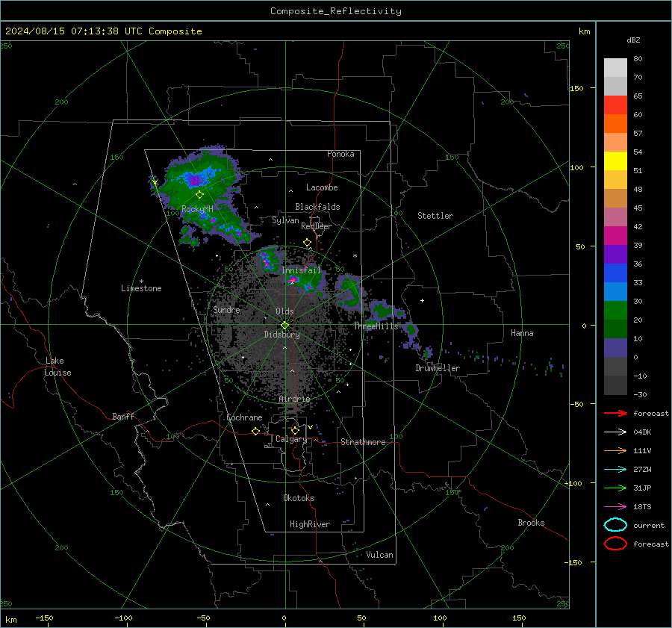
Task: Click the asterisk marker above Limestone
Action: (x=141, y=282)
